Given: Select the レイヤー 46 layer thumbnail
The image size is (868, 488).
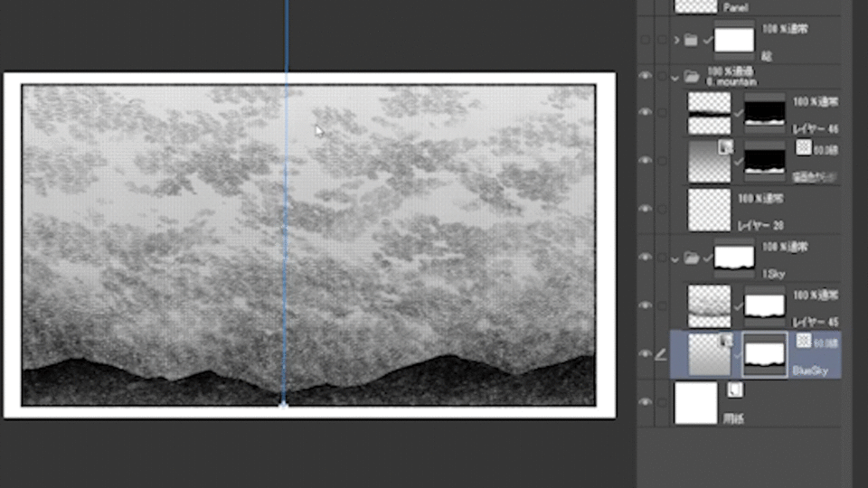Looking at the screenshot, I should point(709,113).
